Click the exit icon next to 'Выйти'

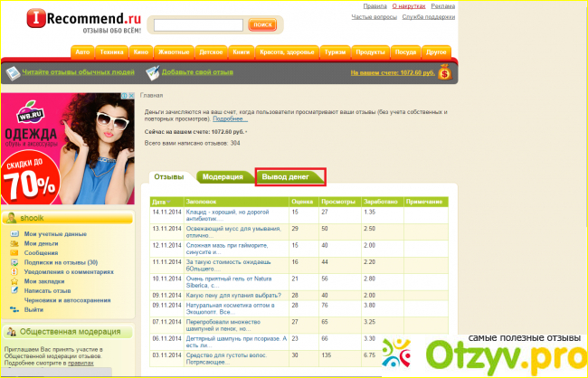(14, 309)
